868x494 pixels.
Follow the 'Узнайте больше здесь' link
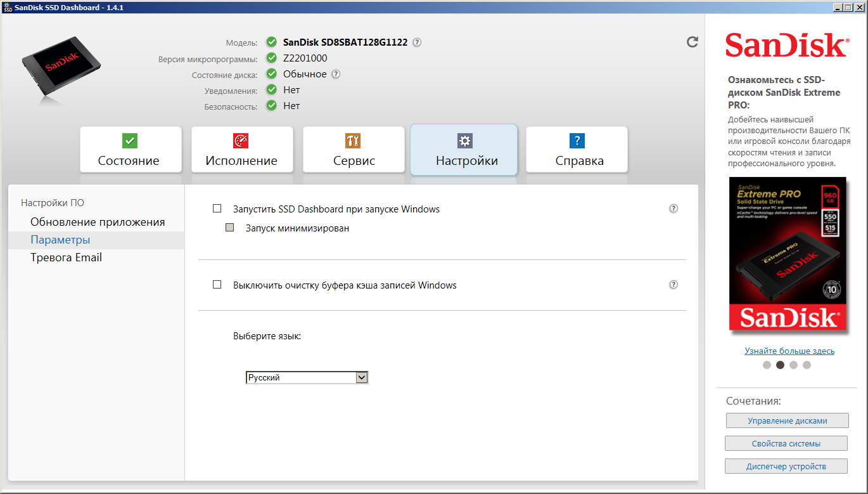[789, 351]
